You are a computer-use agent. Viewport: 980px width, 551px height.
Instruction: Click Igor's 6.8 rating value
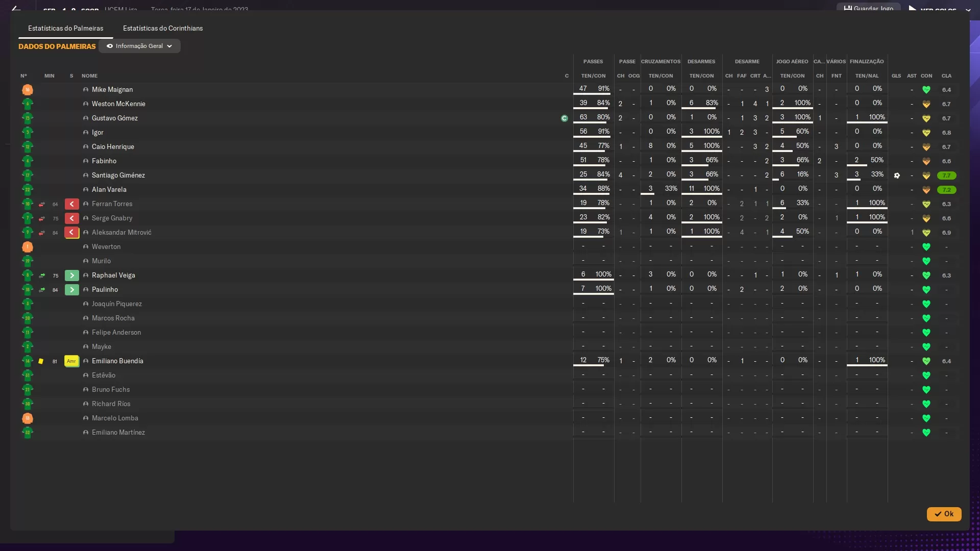point(946,133)
